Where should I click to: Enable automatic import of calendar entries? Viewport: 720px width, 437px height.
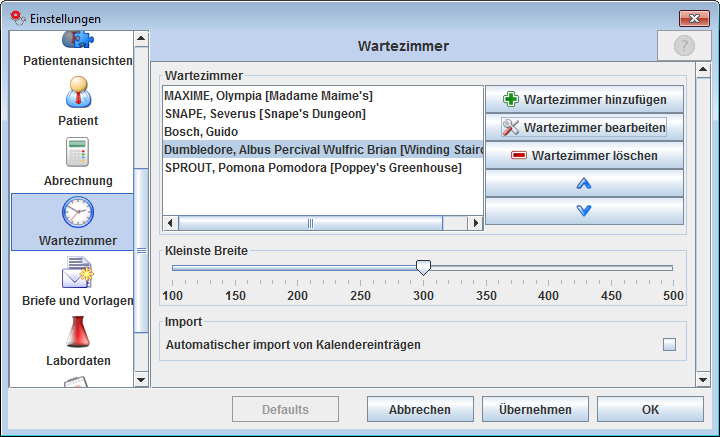[669, 345]
